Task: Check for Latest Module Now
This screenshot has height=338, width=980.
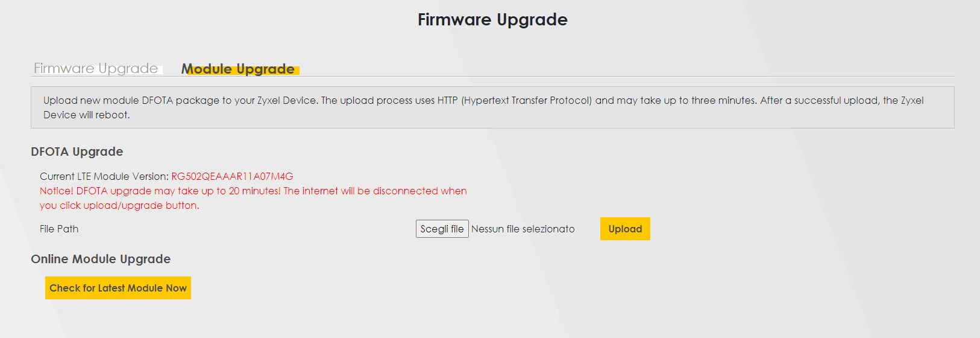Action: (118, 288)
